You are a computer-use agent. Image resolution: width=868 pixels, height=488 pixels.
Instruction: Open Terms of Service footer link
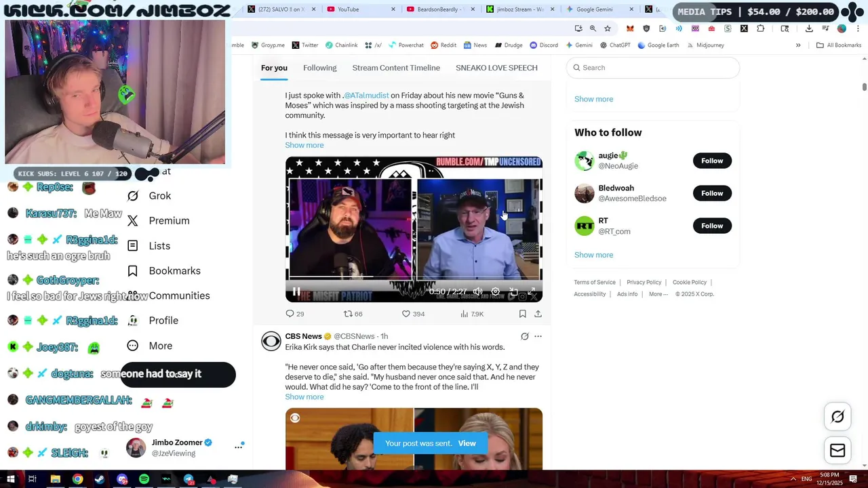595,283
